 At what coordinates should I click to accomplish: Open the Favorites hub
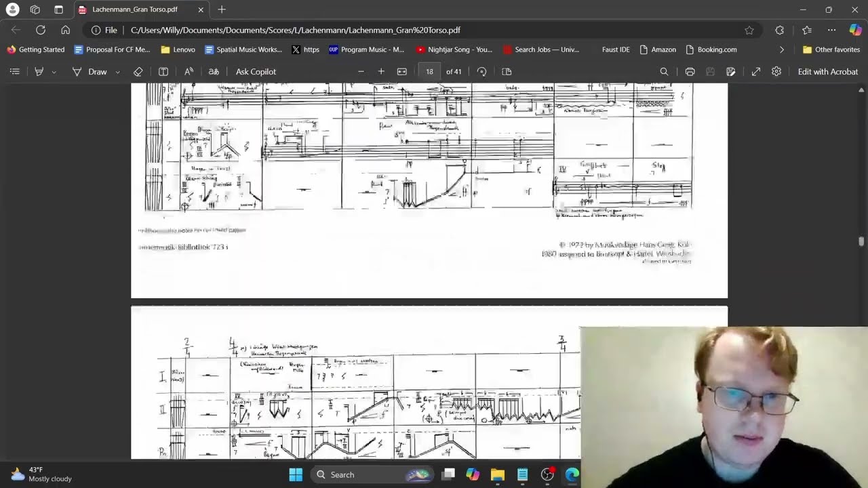806,30
